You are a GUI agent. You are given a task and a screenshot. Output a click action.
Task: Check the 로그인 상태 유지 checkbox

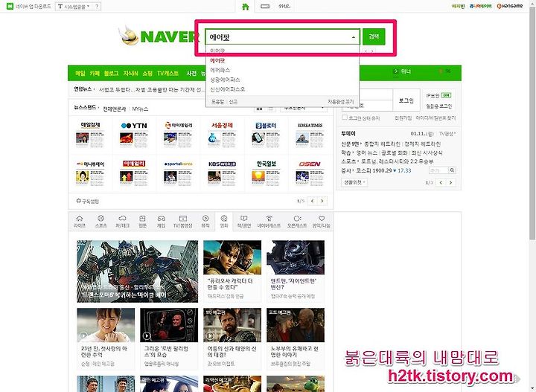345,118
